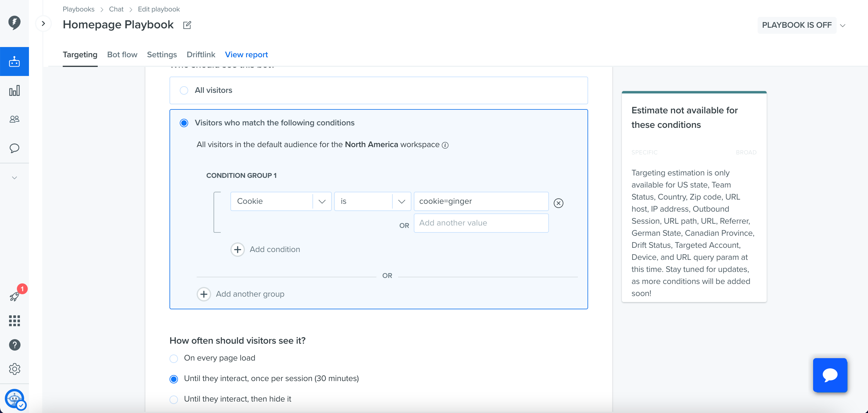Image resolution: width=868 pixels, height=413 pixels.
Task: Click the Add another value field
Action: [x=481, y=223]
